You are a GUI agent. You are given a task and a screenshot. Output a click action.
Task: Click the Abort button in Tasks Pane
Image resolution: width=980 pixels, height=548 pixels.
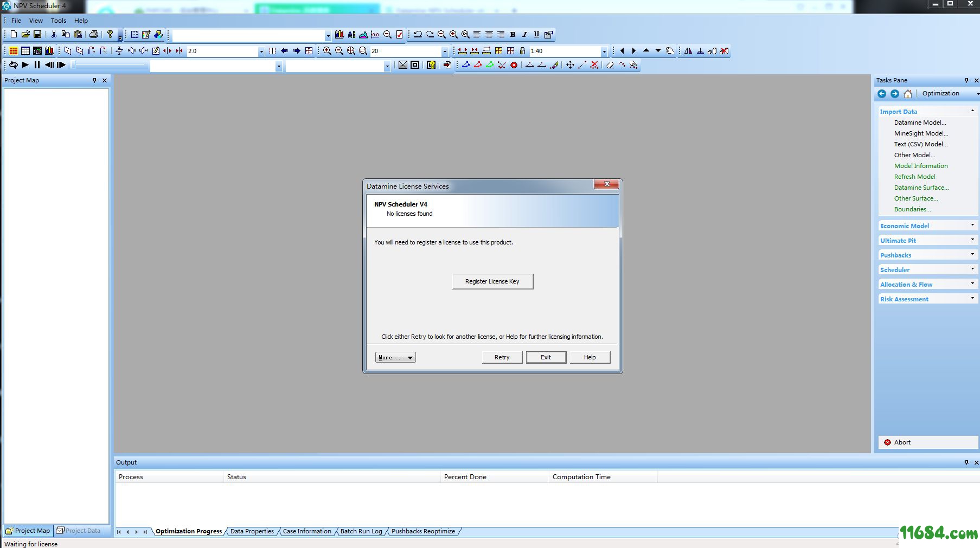(928, 442)
